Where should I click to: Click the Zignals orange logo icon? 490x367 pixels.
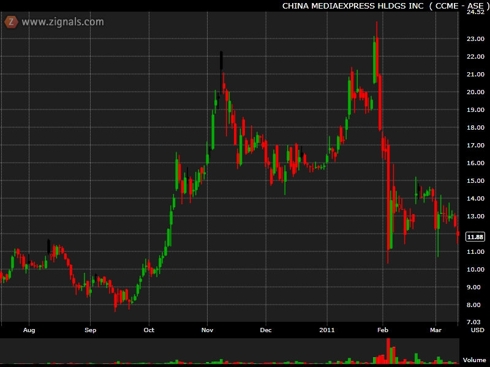[x=11, y=22]
